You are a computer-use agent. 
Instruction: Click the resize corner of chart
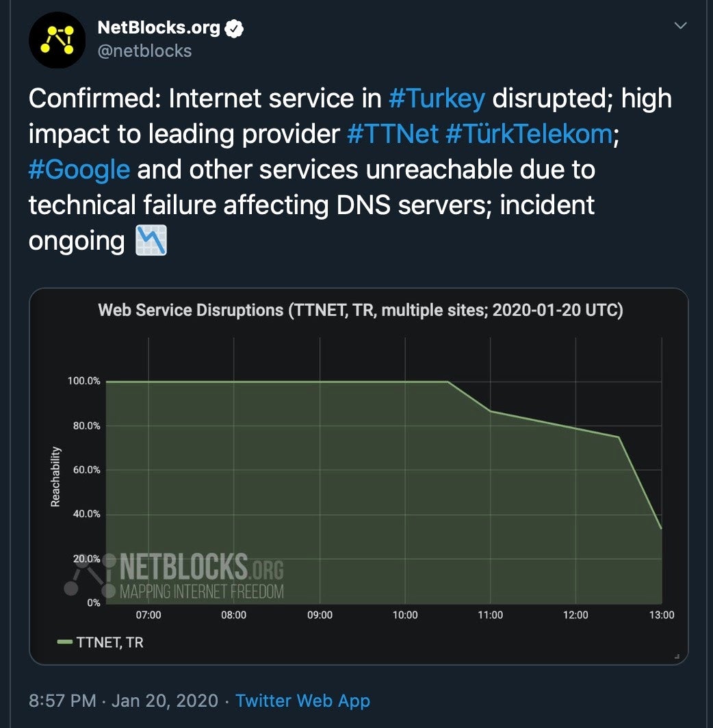(677, 655)
